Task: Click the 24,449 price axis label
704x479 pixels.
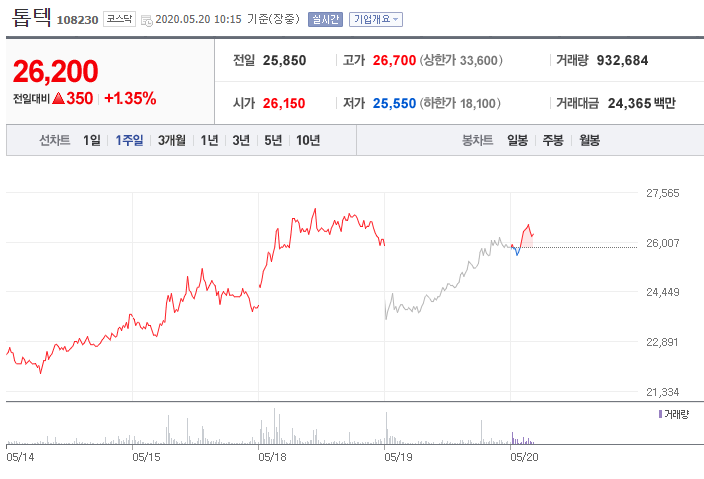Action: (x=663, y=292)
